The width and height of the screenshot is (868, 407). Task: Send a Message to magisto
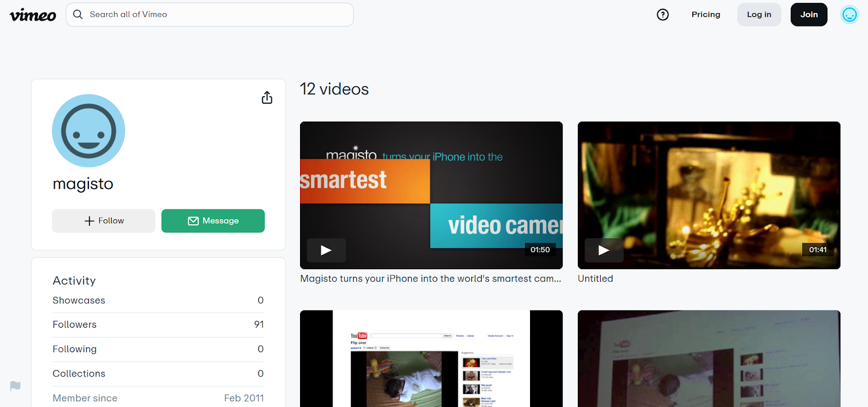(x=213, y=221)
